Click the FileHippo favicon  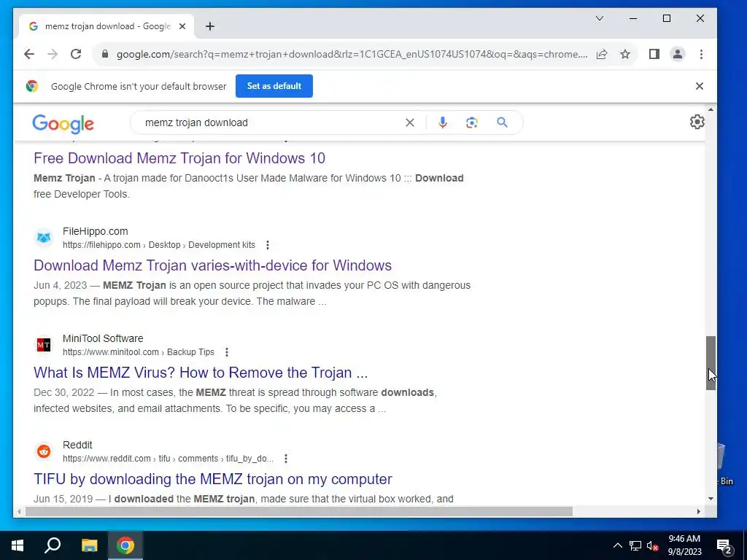click(44, 238)
